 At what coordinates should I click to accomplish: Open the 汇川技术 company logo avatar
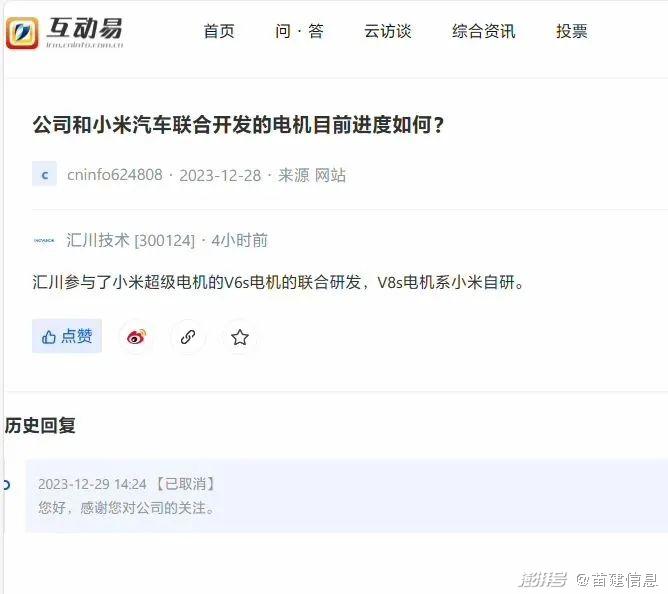44,240
